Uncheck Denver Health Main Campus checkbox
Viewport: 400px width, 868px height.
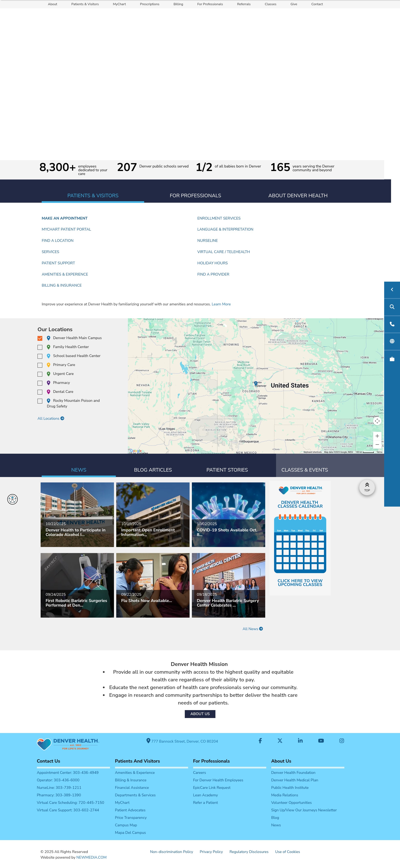click(x=40, y=338)
